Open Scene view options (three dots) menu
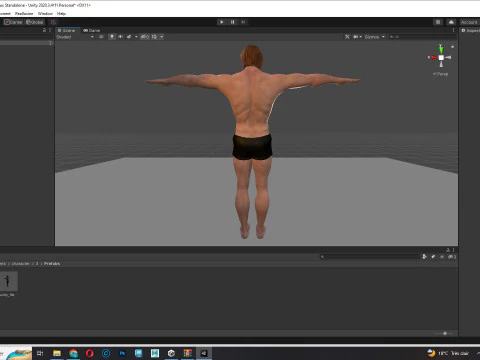 (453, 30)
